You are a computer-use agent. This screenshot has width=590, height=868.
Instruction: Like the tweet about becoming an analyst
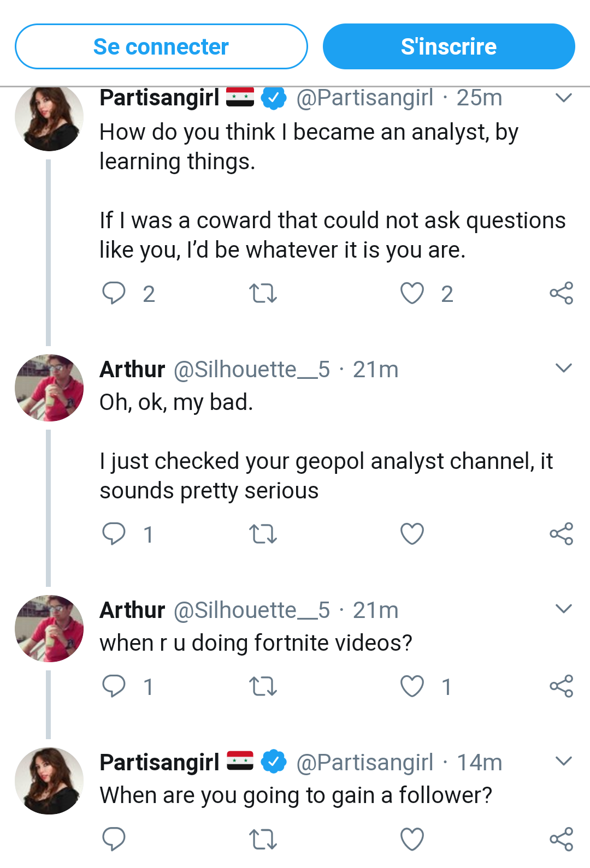412,293
